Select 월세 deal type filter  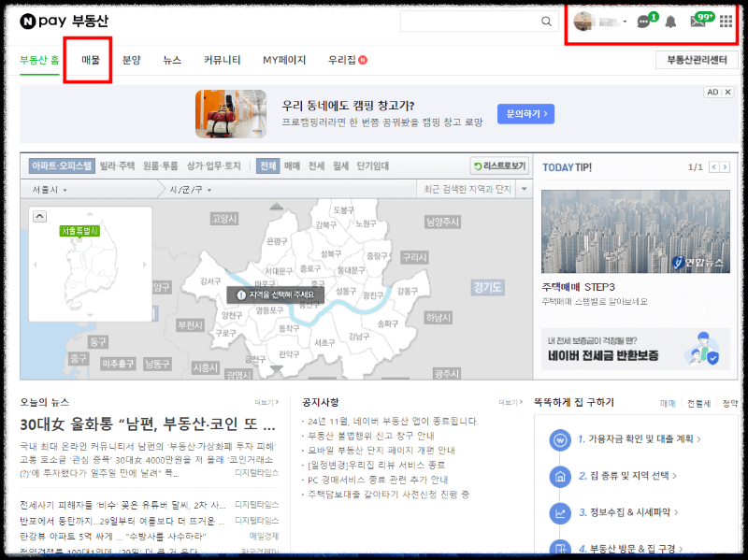(340, 166)
